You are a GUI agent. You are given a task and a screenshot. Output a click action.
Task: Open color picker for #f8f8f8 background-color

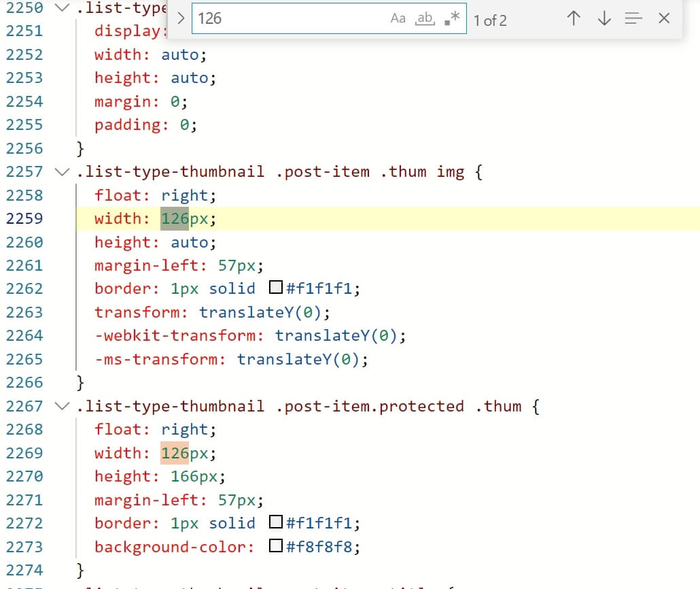click(x=276, y=545)
